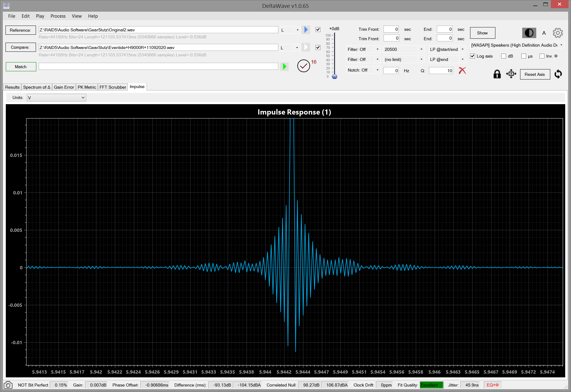Click the EQ+Φ status button
Viewport: 571px width, 392px height.
[x=493, y=385]
